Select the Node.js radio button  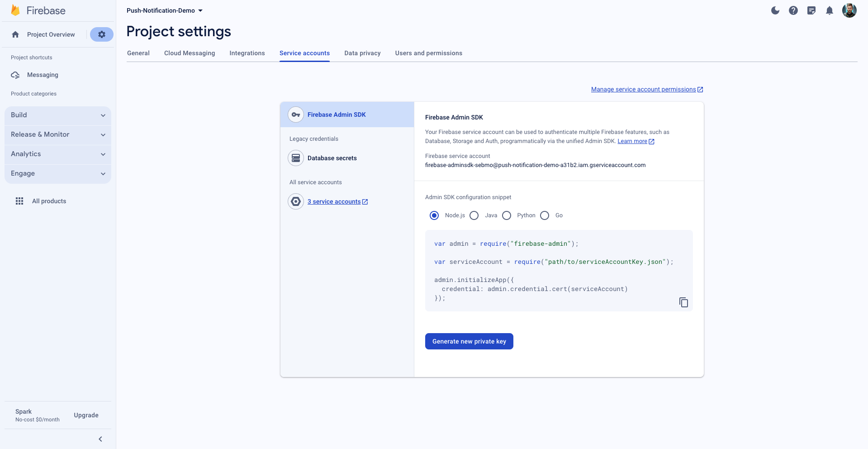[434, 215]
